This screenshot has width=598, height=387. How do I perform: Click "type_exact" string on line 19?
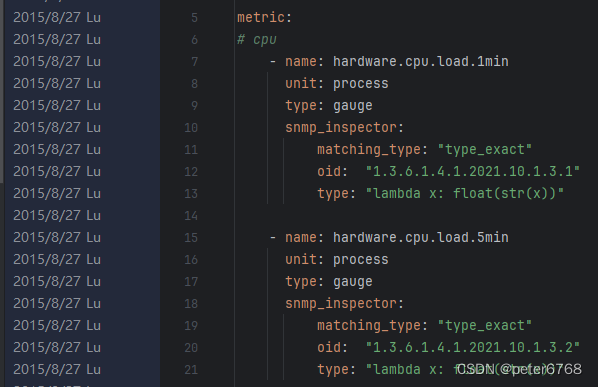(485, 326)
